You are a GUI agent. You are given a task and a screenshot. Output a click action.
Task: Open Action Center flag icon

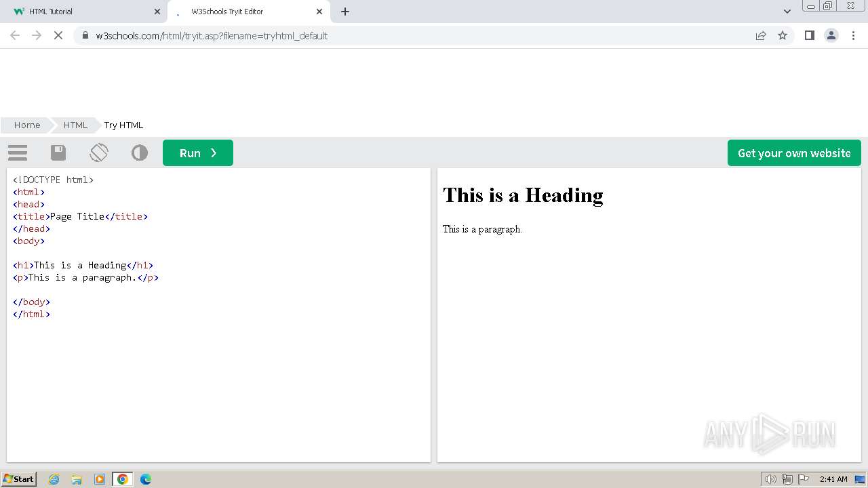coord(804,479)
